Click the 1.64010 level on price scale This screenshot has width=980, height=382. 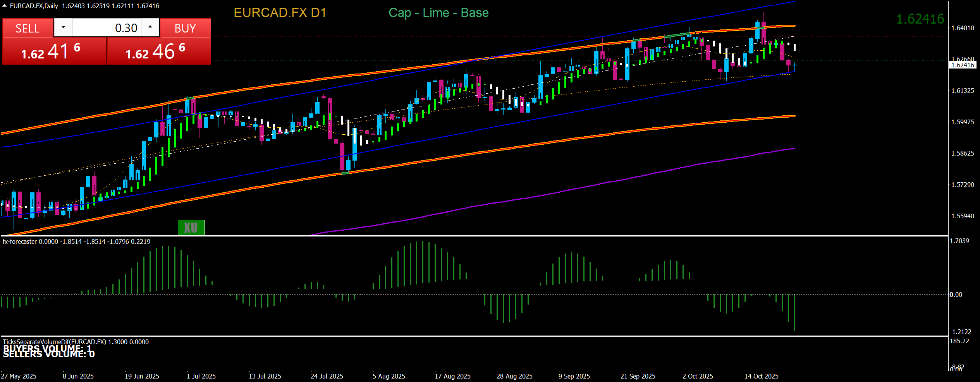[963, 28]
